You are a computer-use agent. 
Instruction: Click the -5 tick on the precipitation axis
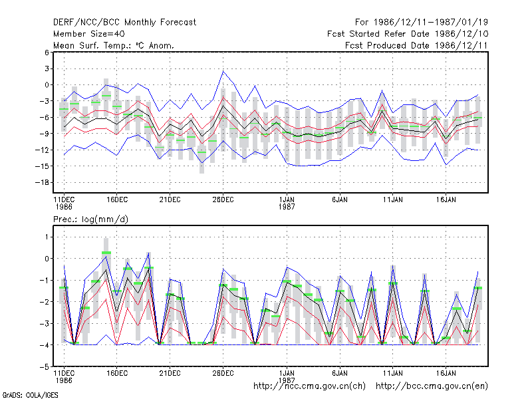coord(45,367)
